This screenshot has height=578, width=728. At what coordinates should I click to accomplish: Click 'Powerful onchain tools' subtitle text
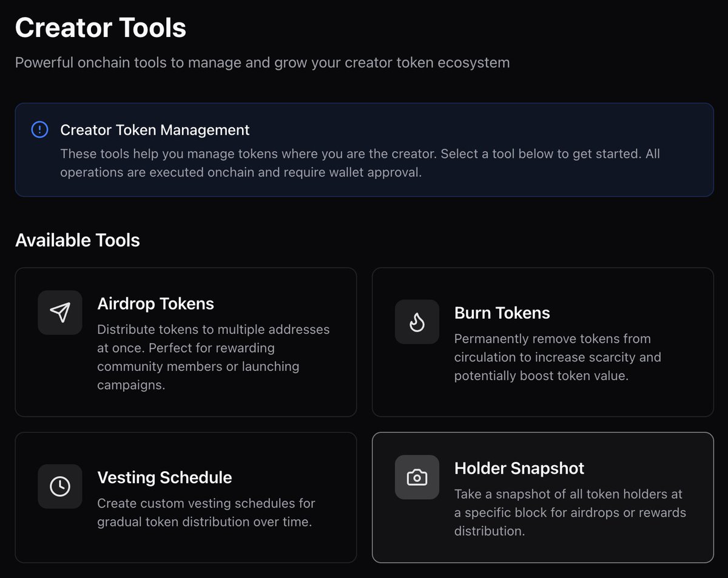coord(262,63)
